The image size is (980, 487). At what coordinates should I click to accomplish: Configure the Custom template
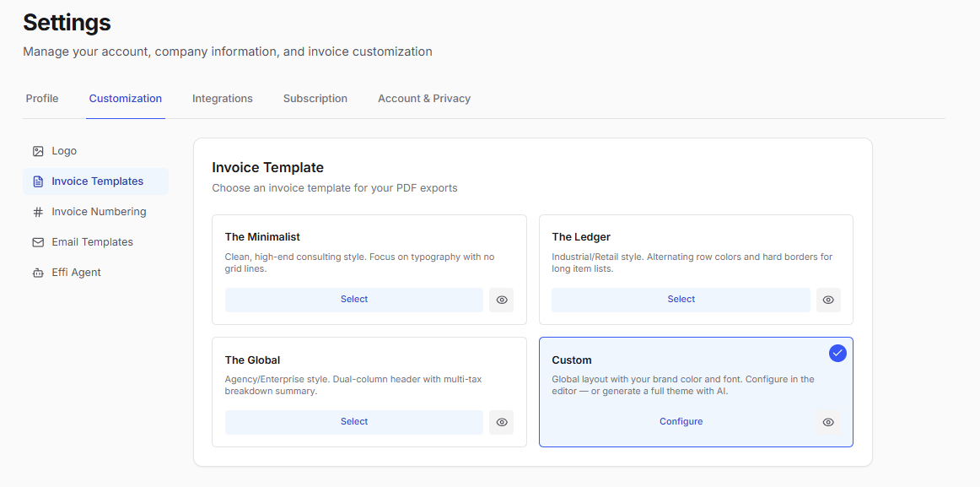681,423
